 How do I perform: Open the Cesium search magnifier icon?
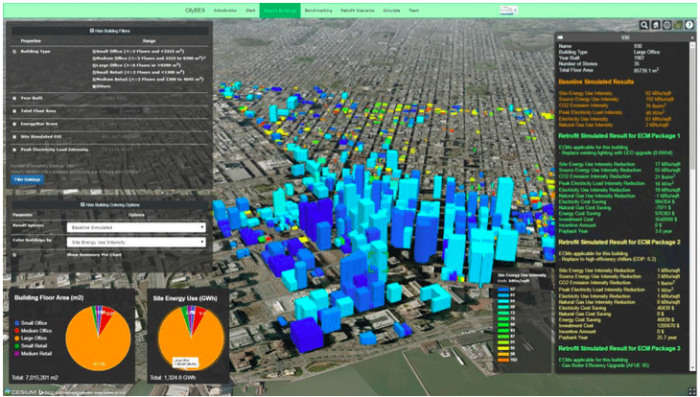click(644, 25)
